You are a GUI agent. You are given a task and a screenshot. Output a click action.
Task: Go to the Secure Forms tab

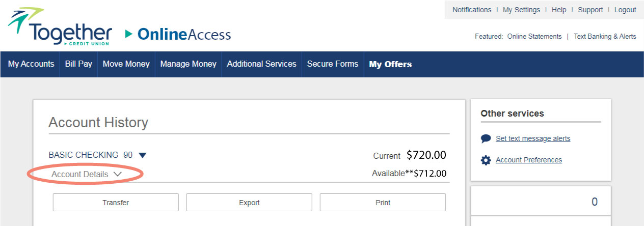[332, 64]
